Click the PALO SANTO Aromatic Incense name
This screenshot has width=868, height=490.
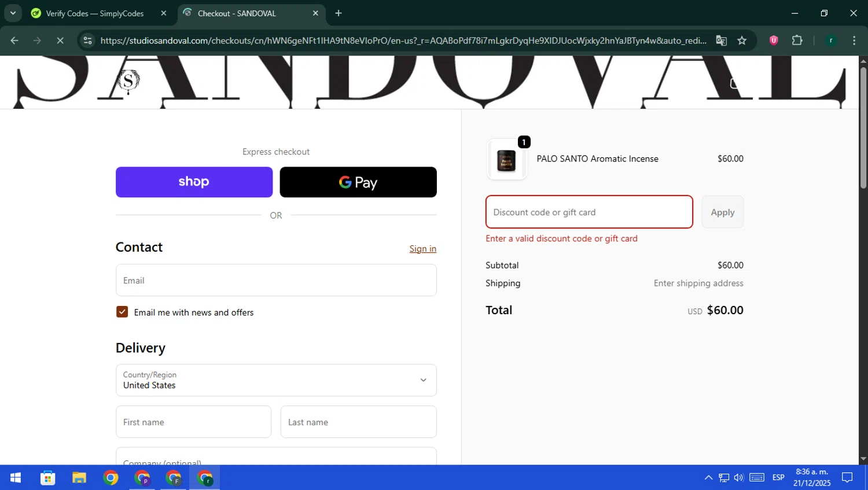(597, 159)
